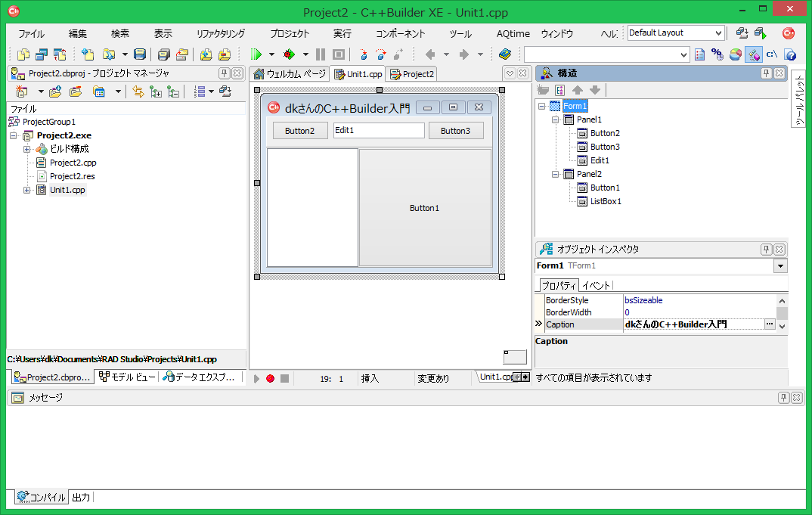Click the blue question mark help icon
The width and height of the screenshot is (812, 515).
(x=790, y=54)
